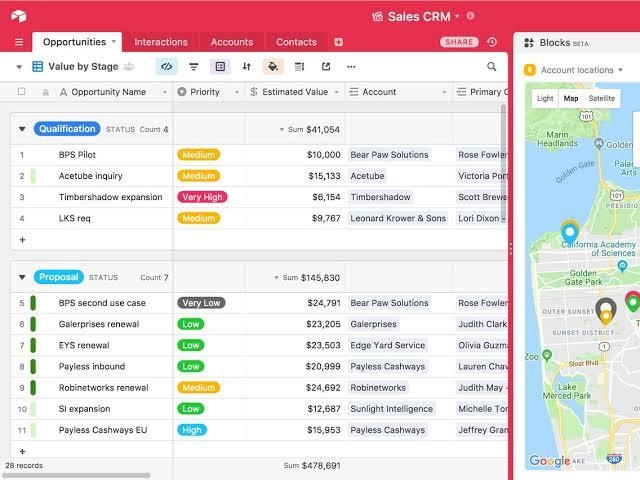Click Account locations block yellow icon
Viewport: 640px width, 480px height.
(x=529, y=70)
